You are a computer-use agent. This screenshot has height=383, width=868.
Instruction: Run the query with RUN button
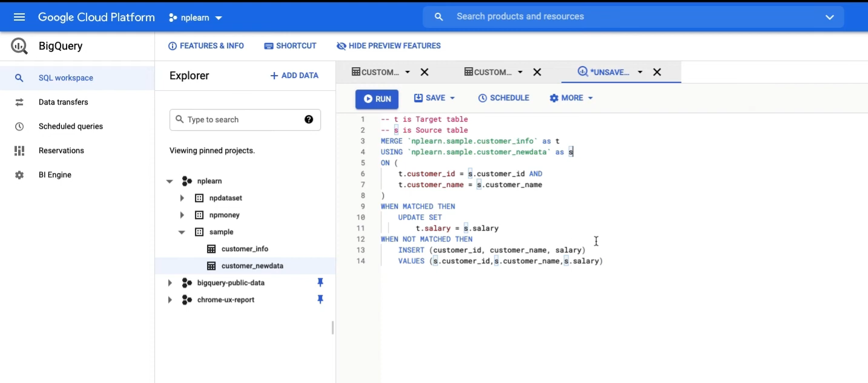pyautogui.click(x=377, y=99)
